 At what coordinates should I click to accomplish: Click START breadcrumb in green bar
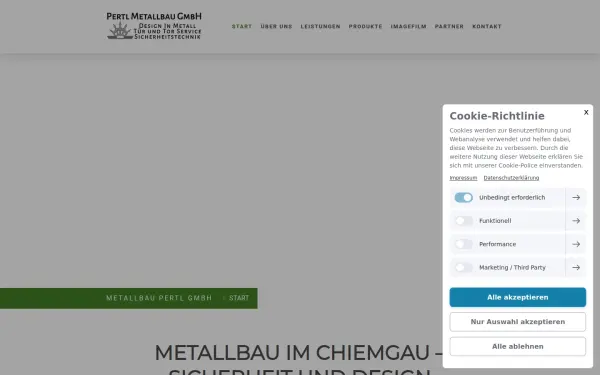(239, 298)
